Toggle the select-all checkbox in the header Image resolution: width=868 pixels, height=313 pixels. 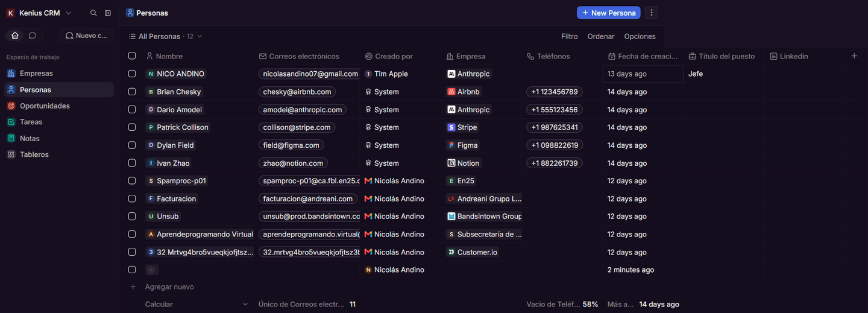click(x=132, y=56)
